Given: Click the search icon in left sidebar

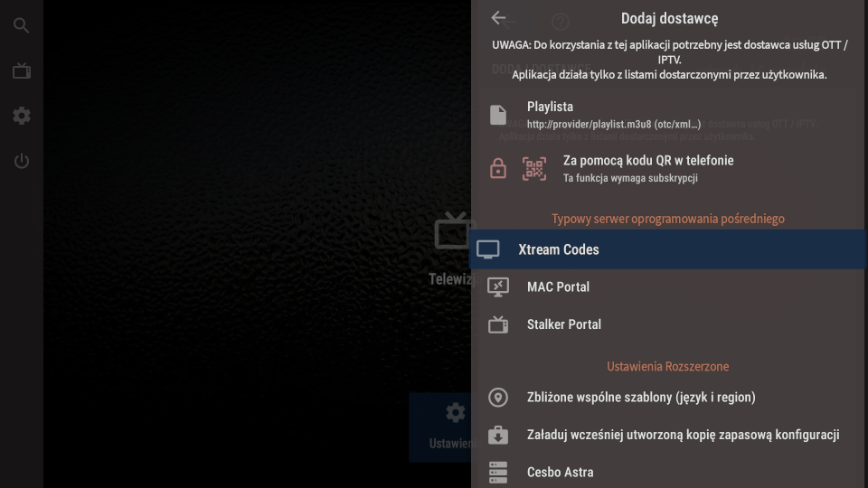Looking at the screenshot, I should (x=22, y=25).
